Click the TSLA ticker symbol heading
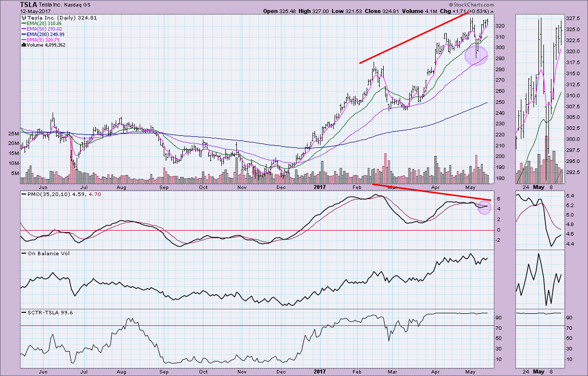This screenshot has height=376, width=588. pyautogui.click(x=29, y=4)
